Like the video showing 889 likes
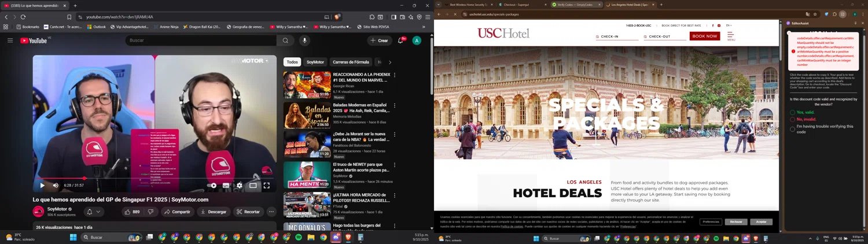This screenshot has height=244, width=868. pos(131,212)
